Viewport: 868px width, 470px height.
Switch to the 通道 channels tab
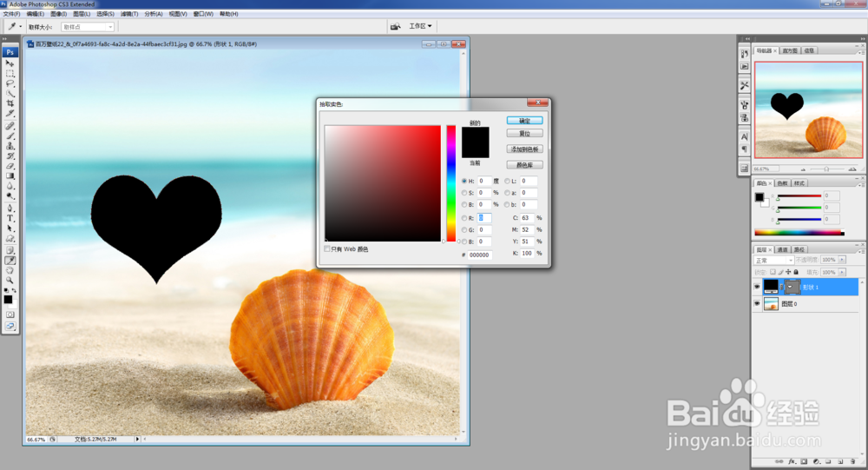782,250
